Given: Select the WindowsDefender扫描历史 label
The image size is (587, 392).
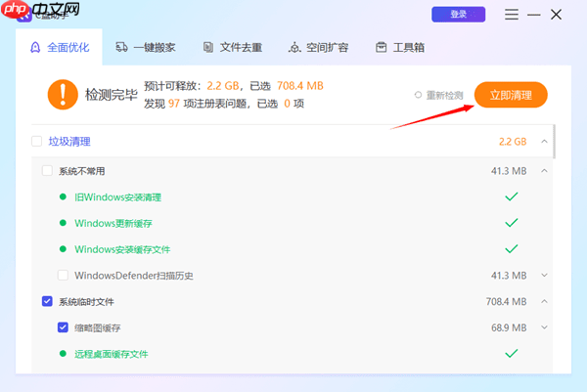Looking at the screenshot, I should pyautogui.click(x=134, y=276).
